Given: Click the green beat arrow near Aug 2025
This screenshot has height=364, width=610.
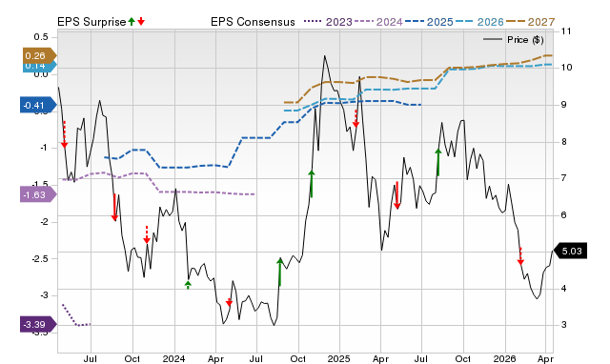Looking at the screenshot, I should 438,162.
